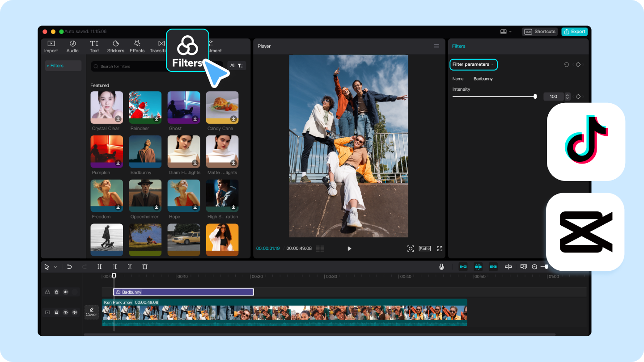Open fullscreen preview in Player
644x362 pixels.
pyautogui.click(x=440, y=248)
